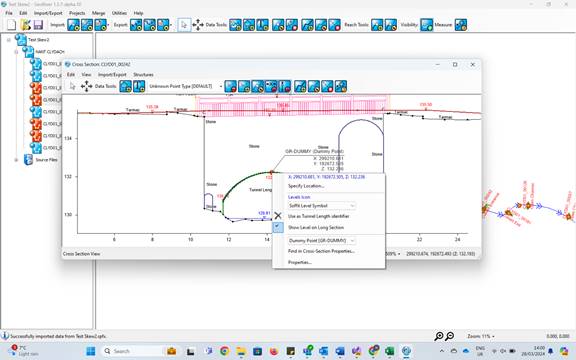Viewport: 576px width, 360px height.
Task: Click the first icon after the Export label
Action: pos(136,25)
